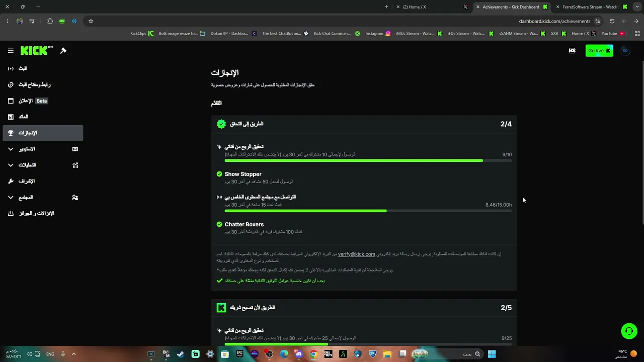
Task: Close the Achievements - Kick Dashboard tab
Action: click(478, 7)
